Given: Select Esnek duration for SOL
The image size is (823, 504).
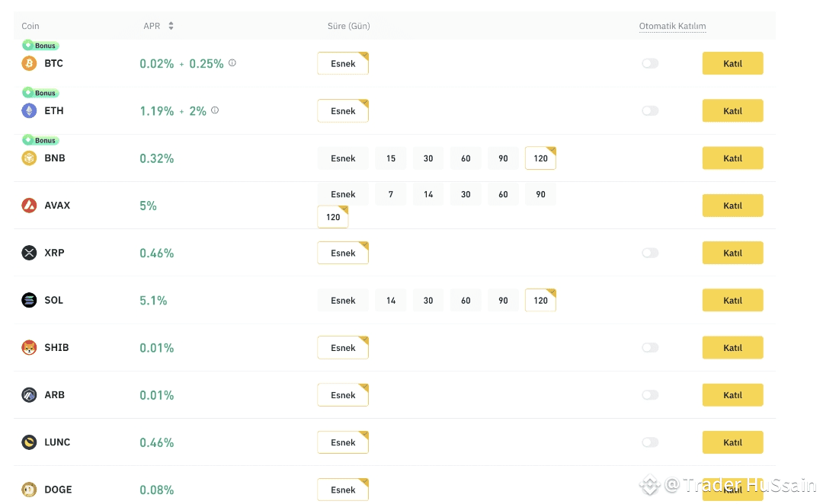Looking at the screenshot, I should click(x=343, y=300).
